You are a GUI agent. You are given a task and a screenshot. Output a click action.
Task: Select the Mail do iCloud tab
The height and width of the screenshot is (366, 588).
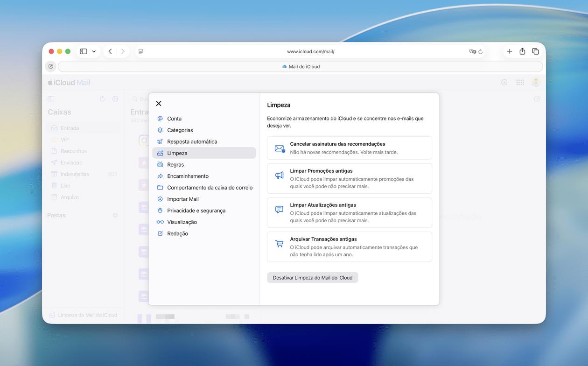(x=301, y=66)
